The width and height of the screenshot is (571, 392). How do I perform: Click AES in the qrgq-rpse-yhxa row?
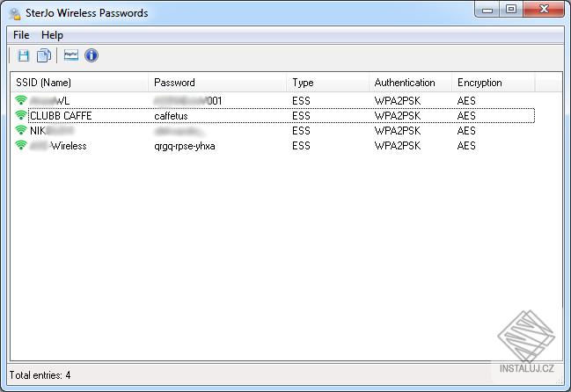466,146
